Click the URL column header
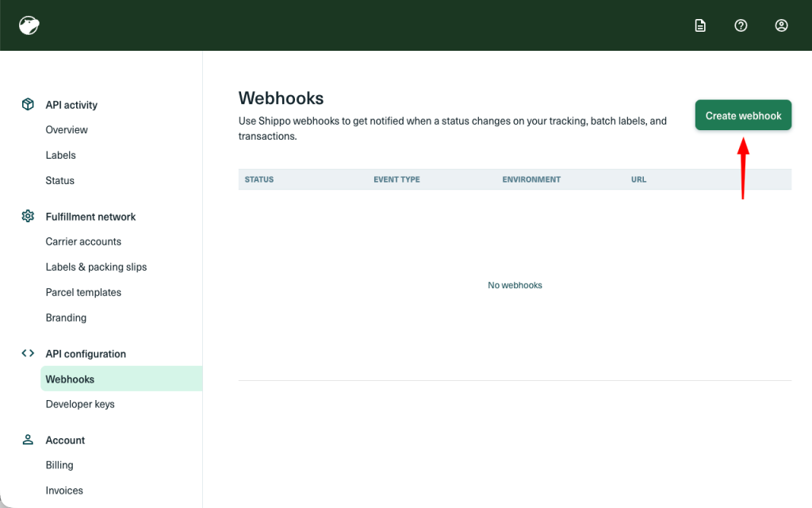812x508 pixels. [638, 179]
